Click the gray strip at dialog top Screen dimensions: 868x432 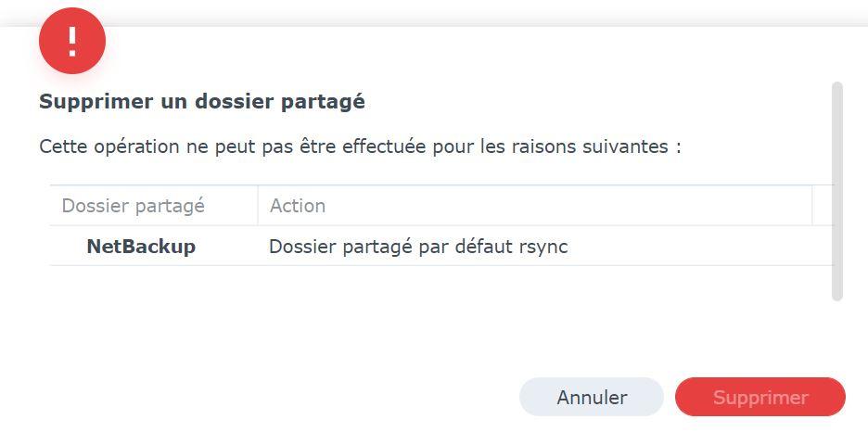434,13
